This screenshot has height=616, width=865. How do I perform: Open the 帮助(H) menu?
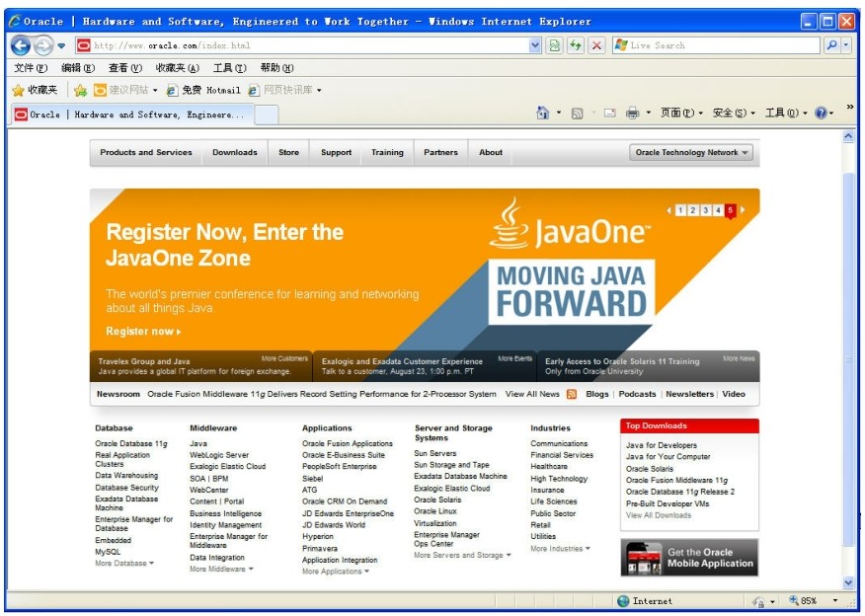[x=276, y=68]
